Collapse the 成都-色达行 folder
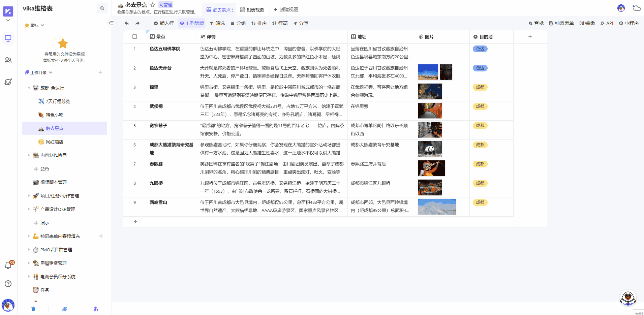 coord(29,88)
